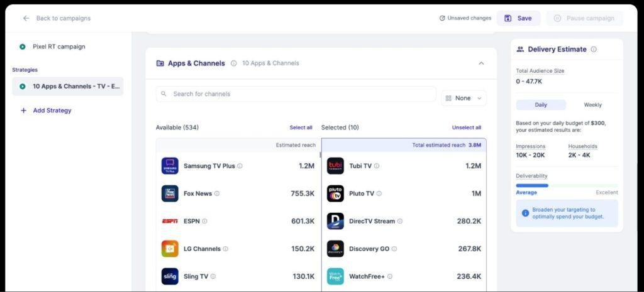Click the Sling TV logo
Screen dimensions: 644x292
(170, 276)
